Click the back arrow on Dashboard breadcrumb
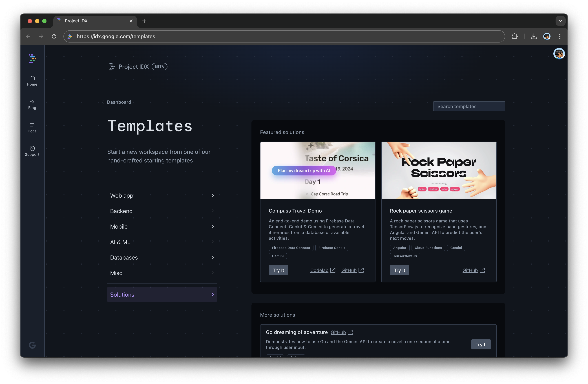This screenshot has width=588, height=384. [x=102, y=102]
